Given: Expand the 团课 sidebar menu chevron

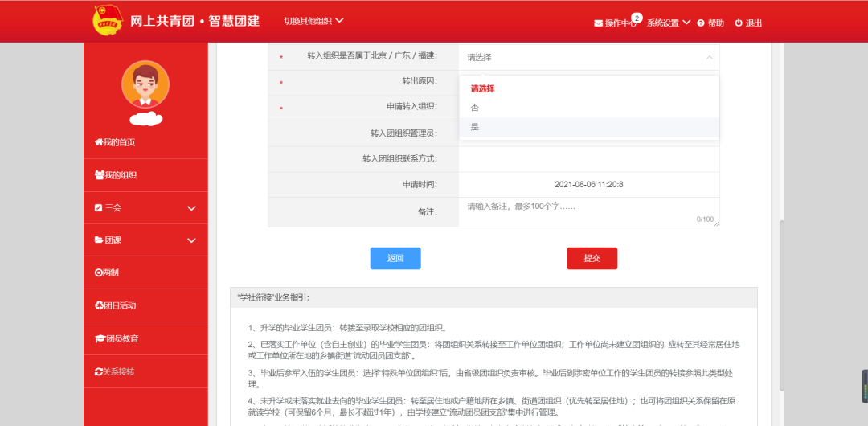Looking at the screenshot, I should (191, 240).
